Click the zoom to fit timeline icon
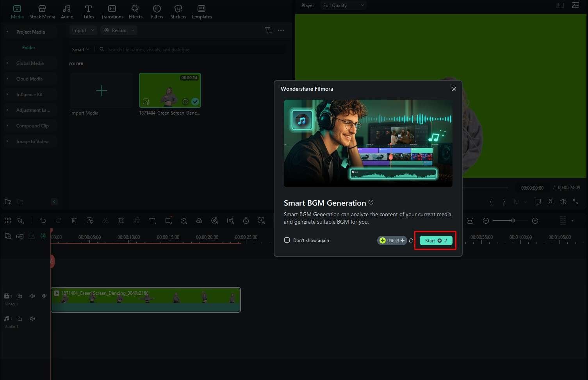The image size is (588, 380). click(470, 220)
